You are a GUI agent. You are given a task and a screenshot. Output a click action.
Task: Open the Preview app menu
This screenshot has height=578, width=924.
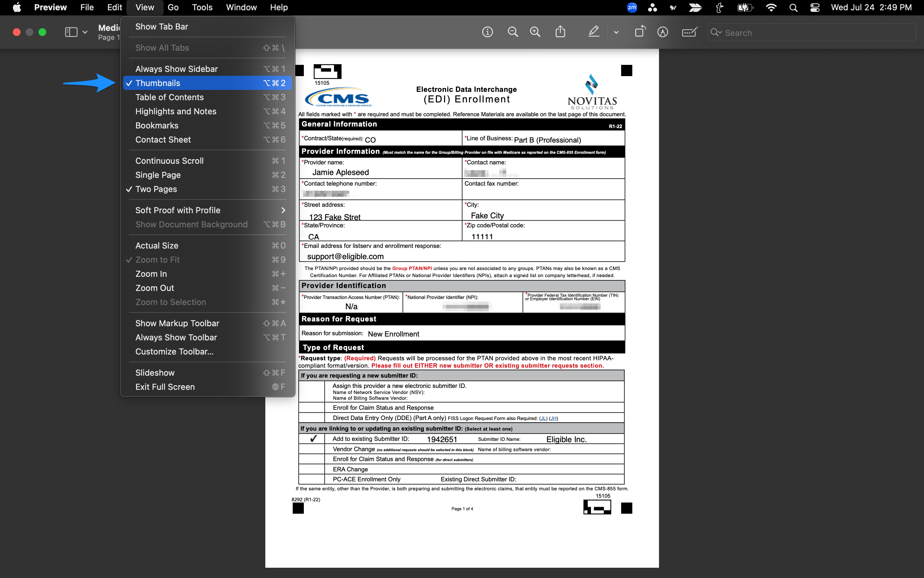coord(50,7)
